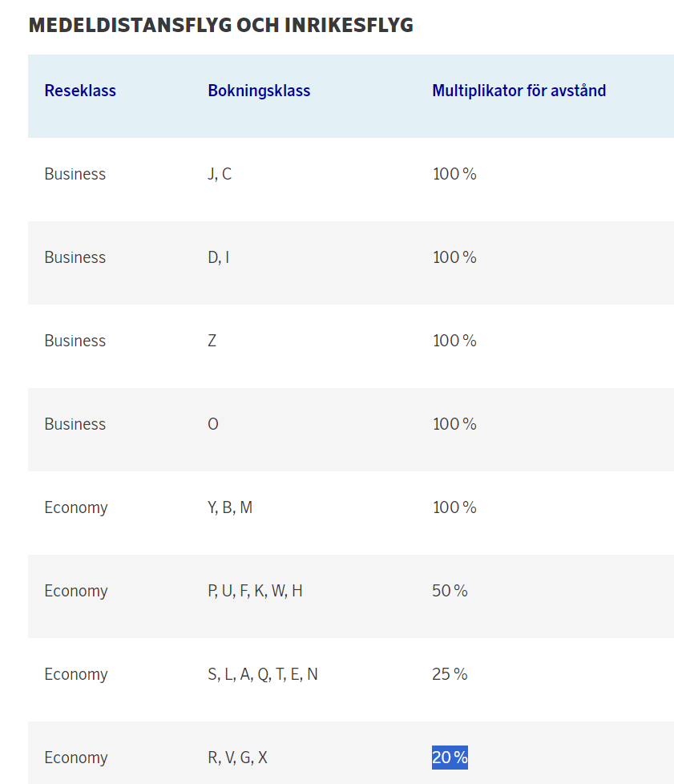Click the Multiplikator för avstånd header

pos(519,91)
